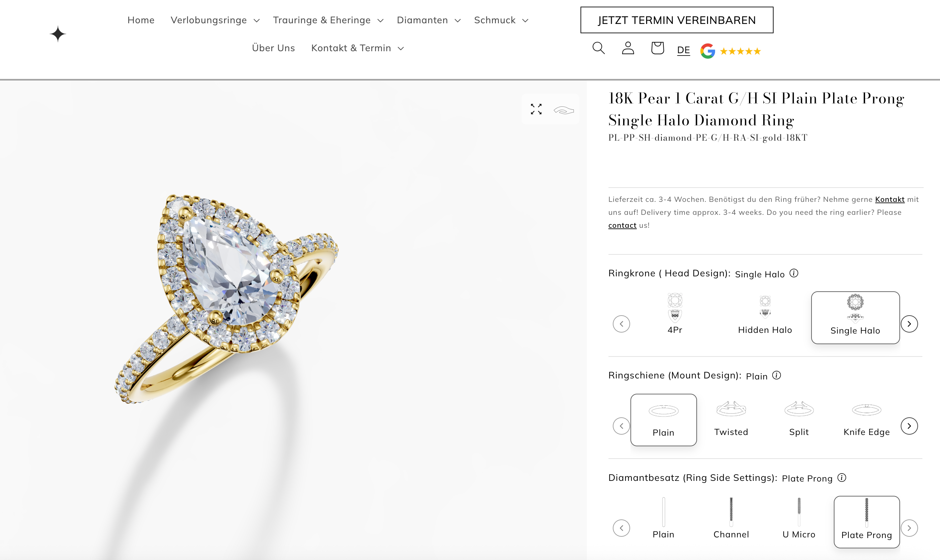Click the star logo in header

[58, 34]
